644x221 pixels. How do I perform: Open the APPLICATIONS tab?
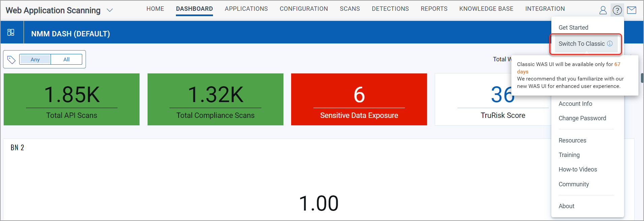[x=246, y=9]
